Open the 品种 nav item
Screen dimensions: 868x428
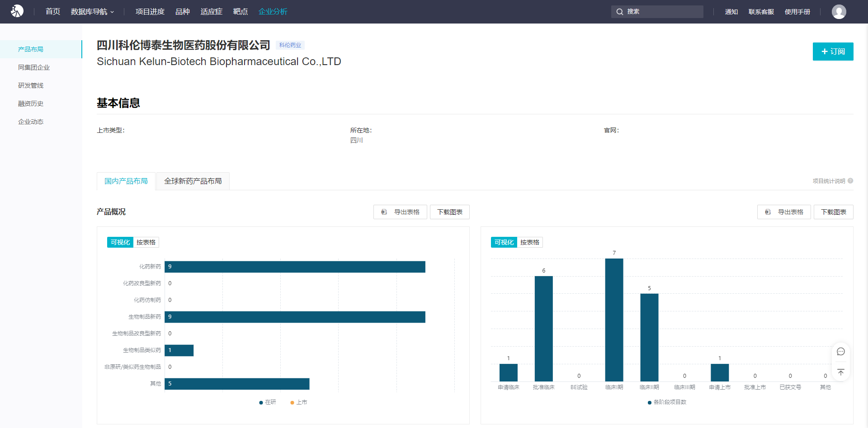click(x=183, y=12)
